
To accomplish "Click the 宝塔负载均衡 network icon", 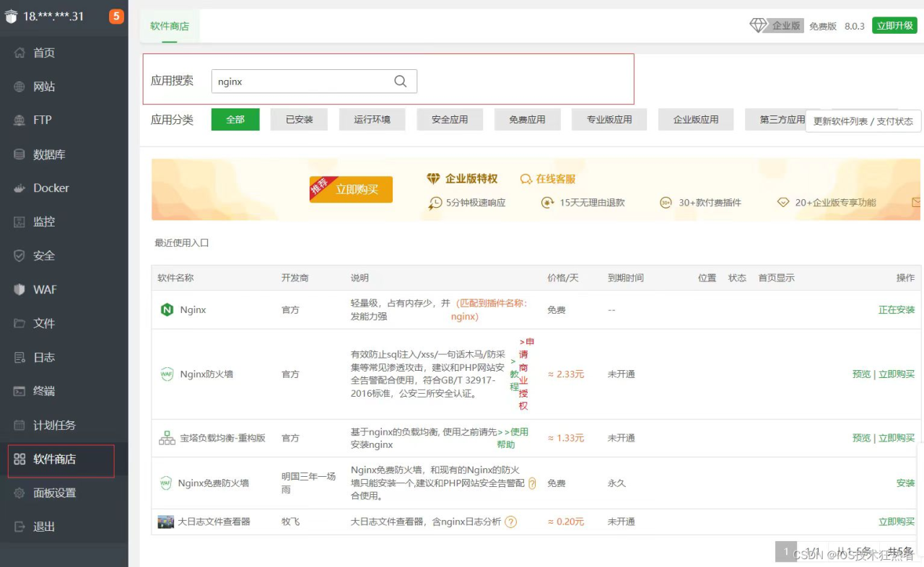I will (x=167, y=438).
